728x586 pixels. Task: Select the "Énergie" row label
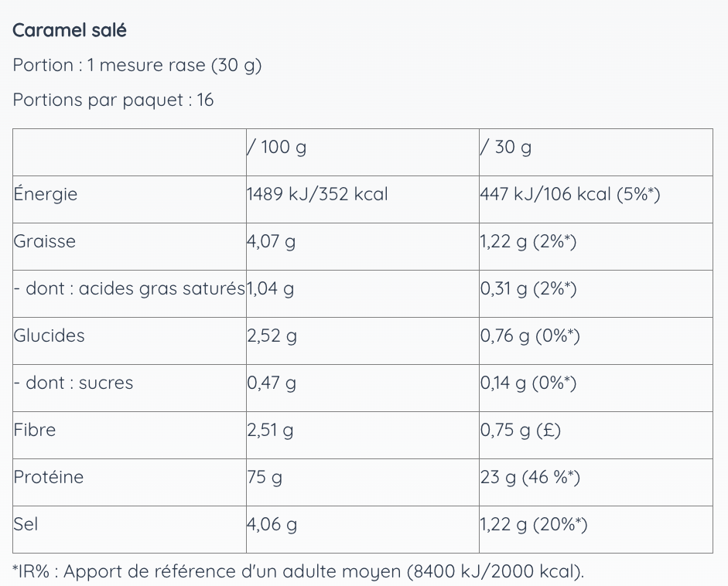pos(46,194)
